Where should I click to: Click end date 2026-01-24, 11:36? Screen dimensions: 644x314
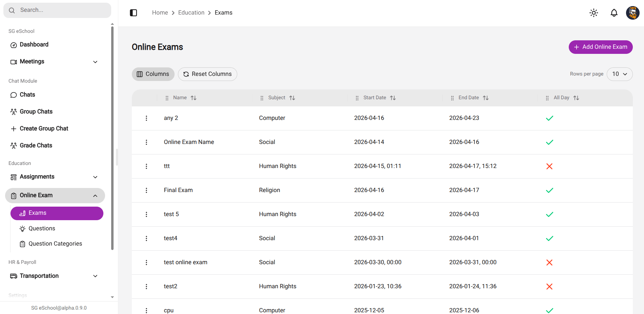(x=473, y=287)
